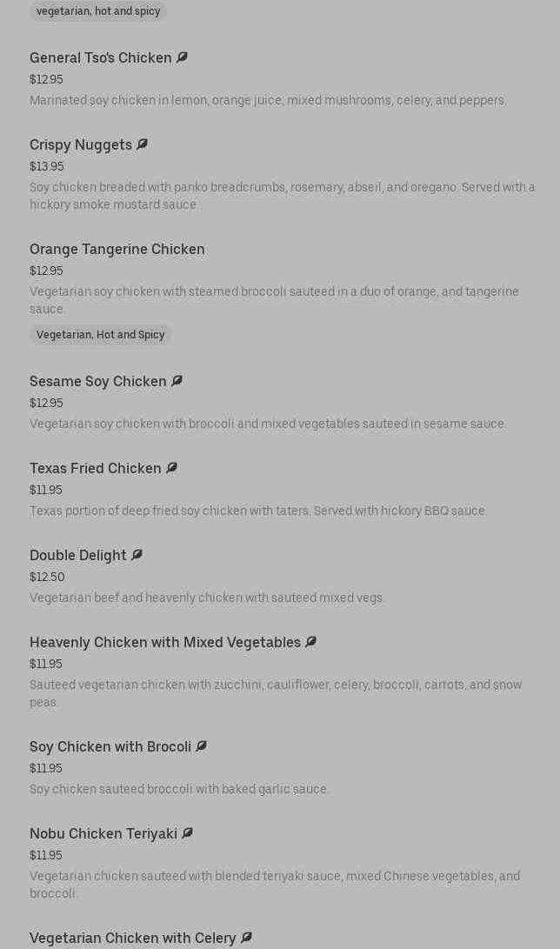Screen dimensions: 560x949
Task: Click the leaf icon beside Nobu Chicken Teriyaki
Action: 187,833
